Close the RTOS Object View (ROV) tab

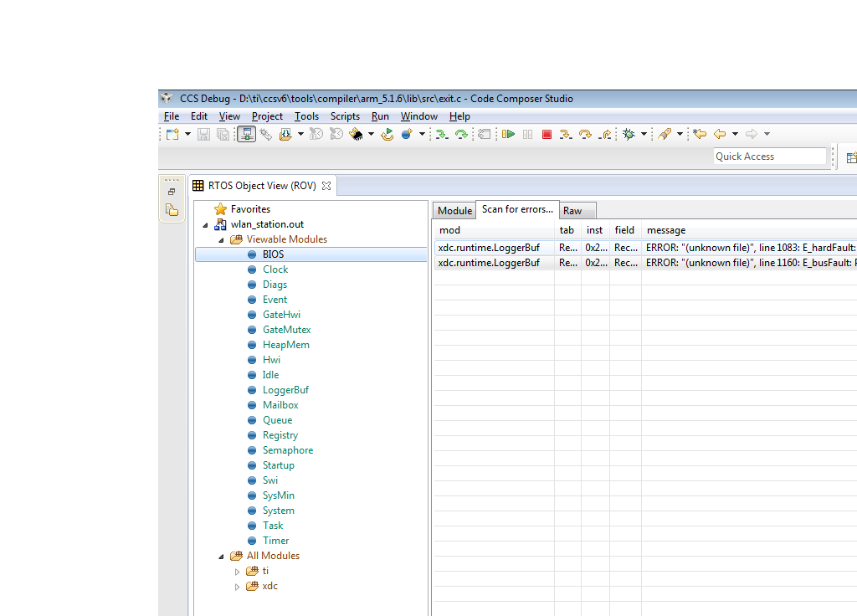[326, 186]
